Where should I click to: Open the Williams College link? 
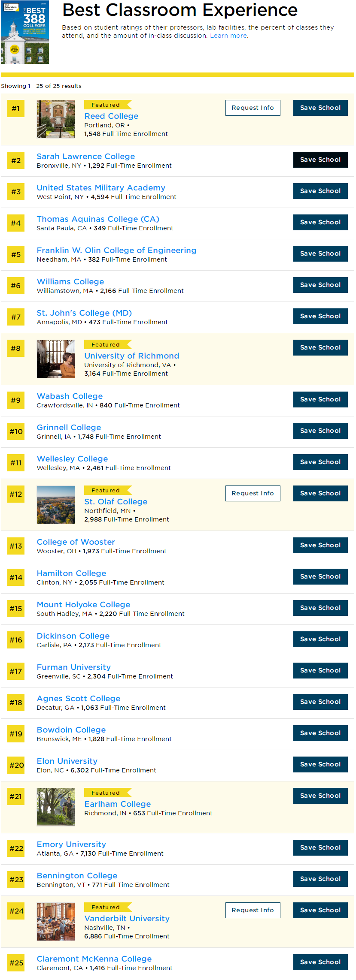pyautogui.click(x=70, y=282)
